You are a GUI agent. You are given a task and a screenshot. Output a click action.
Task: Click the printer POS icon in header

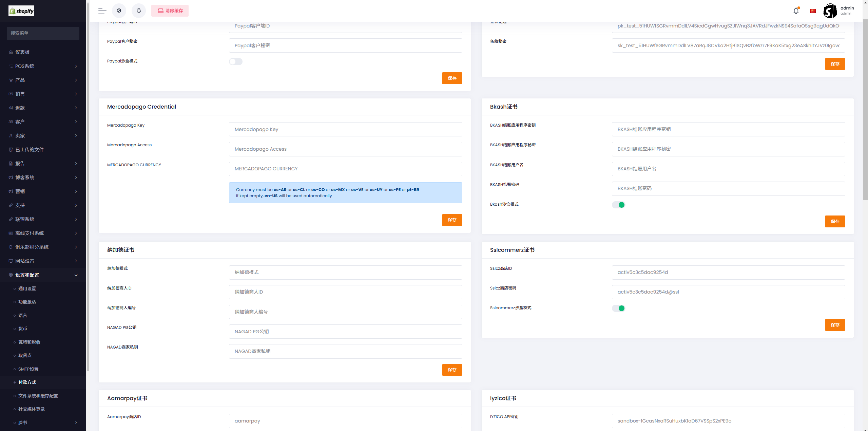[139, 11]
